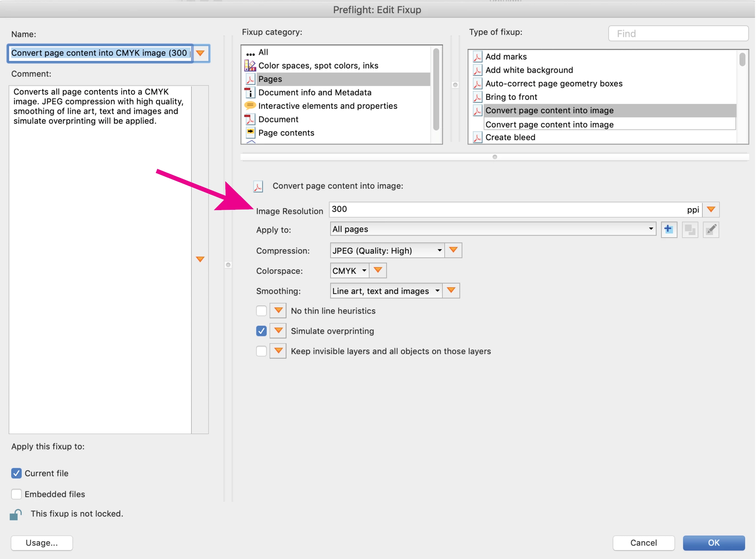Select Color spaces, spot colors, inks category
The image size is (756, 559).
click(318, 66)
